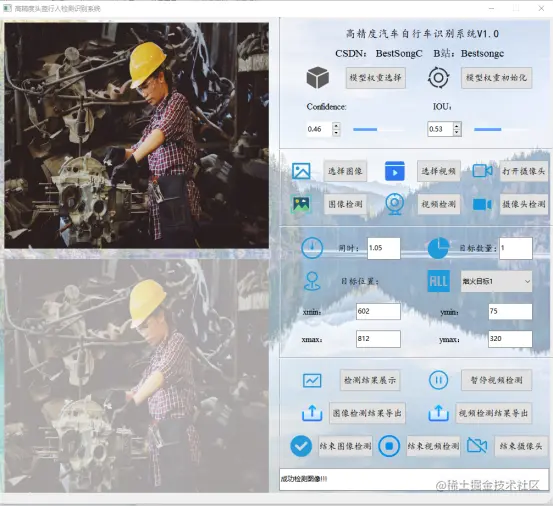The width and height of the screenshot is (554, 506).
Task: Click the location pin icon beside 目标位置
Action: coord(312,281)
